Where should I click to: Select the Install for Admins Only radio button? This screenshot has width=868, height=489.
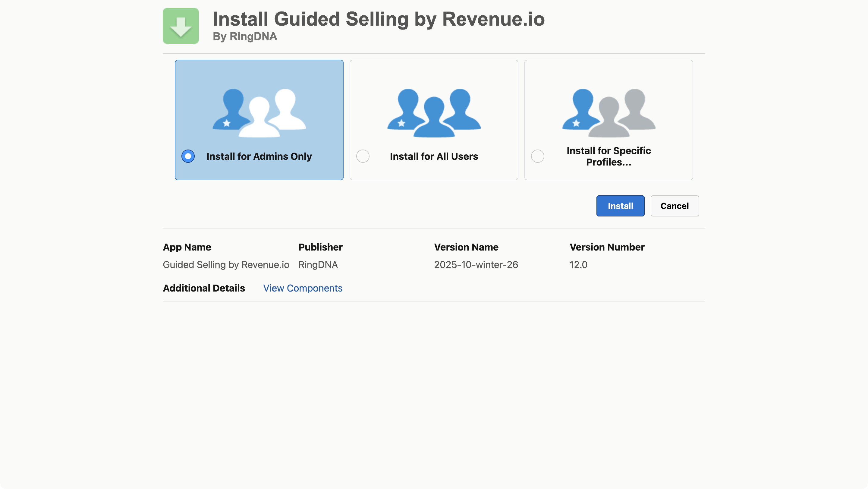point(188,156)
